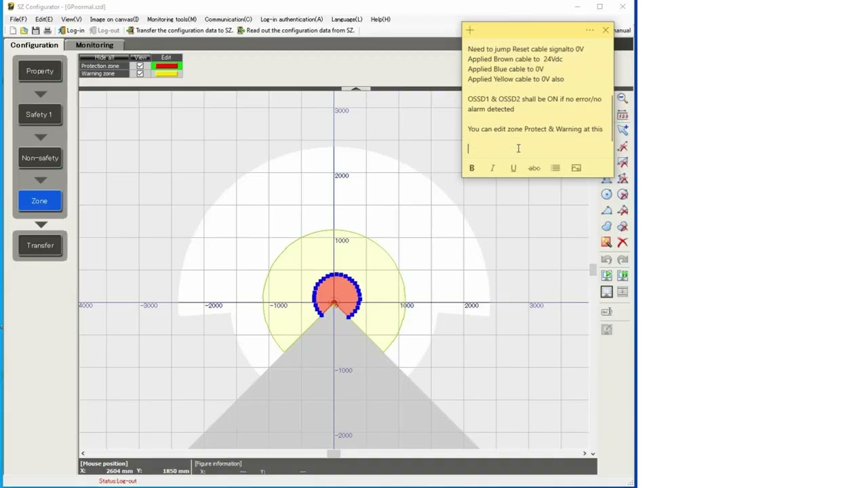Select the freeform blob drawing tool
The image size is (868, 488).
point(606,226)
